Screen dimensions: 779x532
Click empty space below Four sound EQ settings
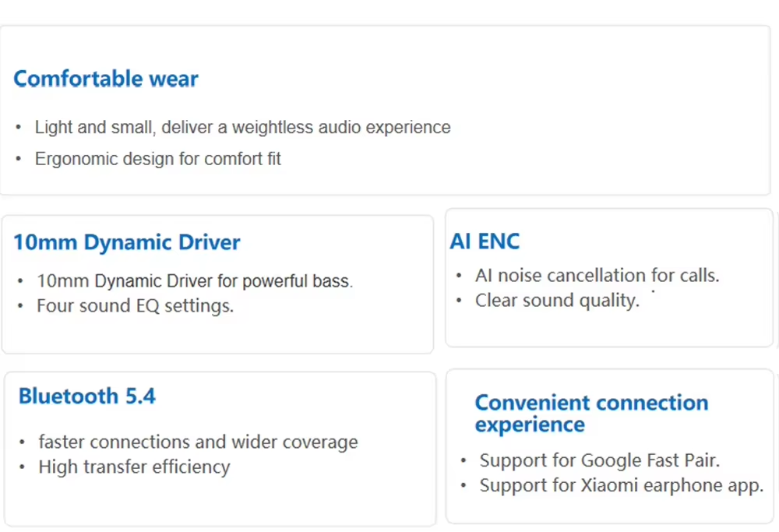pos(218,335)
